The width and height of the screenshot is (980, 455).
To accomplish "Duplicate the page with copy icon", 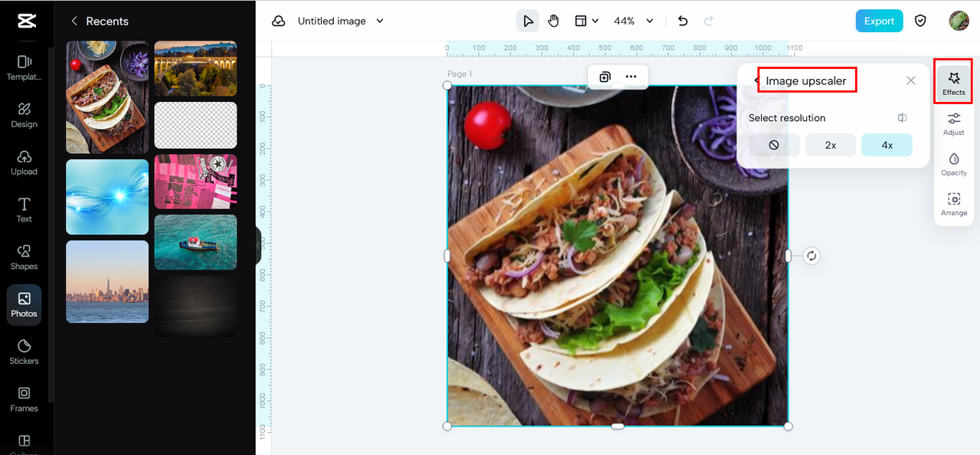I will tap(605, 77).
